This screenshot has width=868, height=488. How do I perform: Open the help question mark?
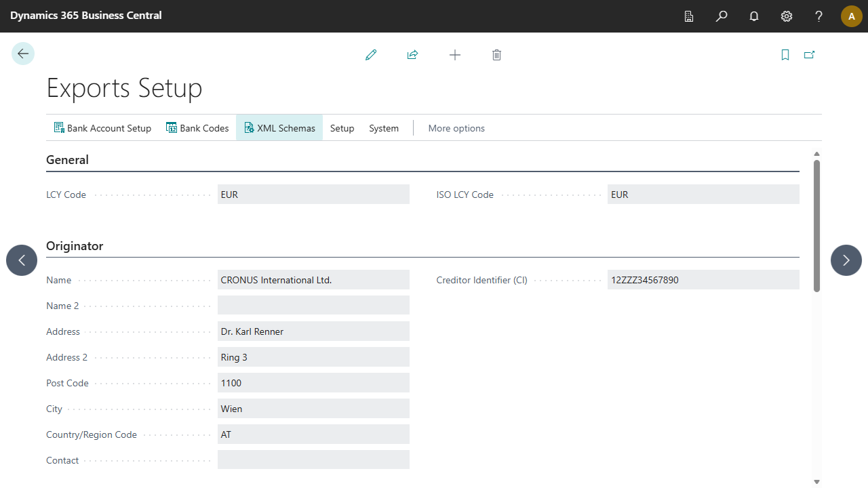pyautogui.click(x=819, y=16)
